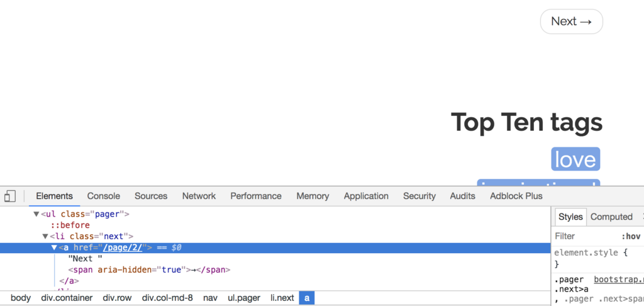Screen dimensions: 644x306
Task: Switch to the Memory tab
Action: 313,196
